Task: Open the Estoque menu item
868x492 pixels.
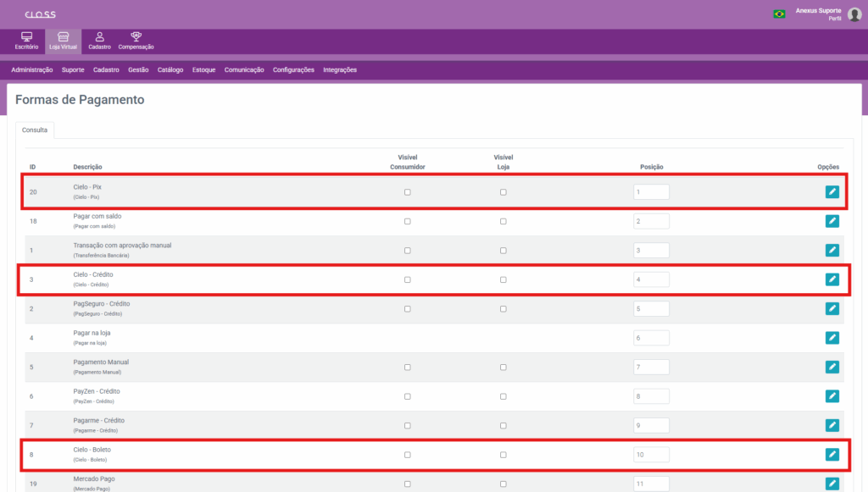Action: point(203,69)
